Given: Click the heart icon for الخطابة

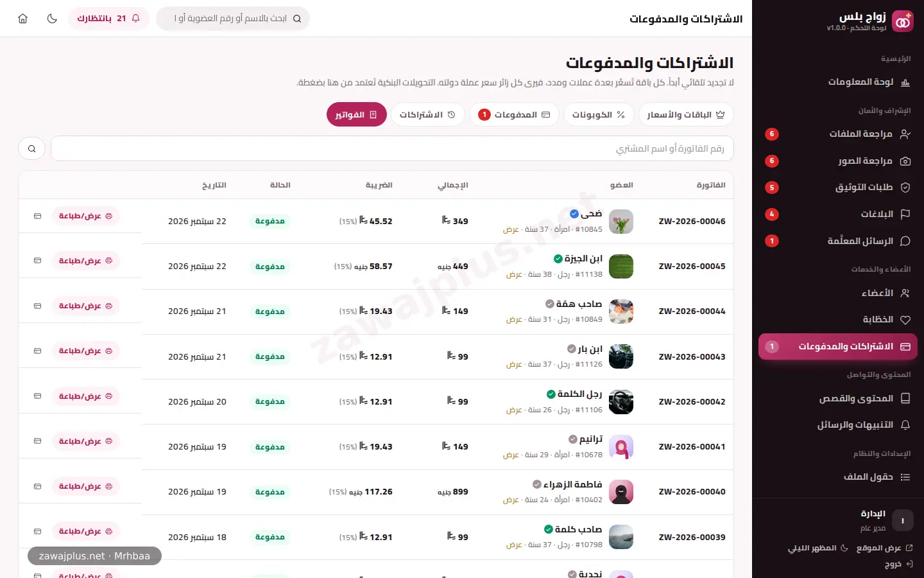Looking at the screenshot, I should coord(905,320).
